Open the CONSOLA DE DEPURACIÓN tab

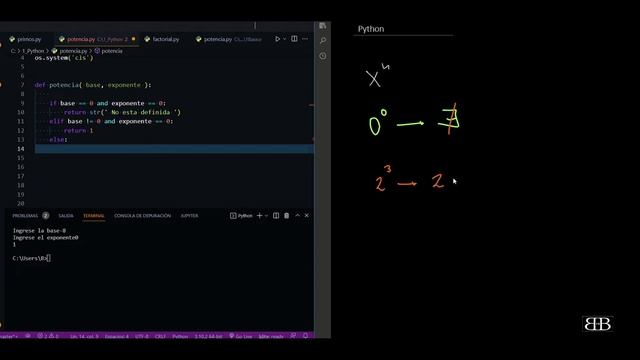click(142, 216)
